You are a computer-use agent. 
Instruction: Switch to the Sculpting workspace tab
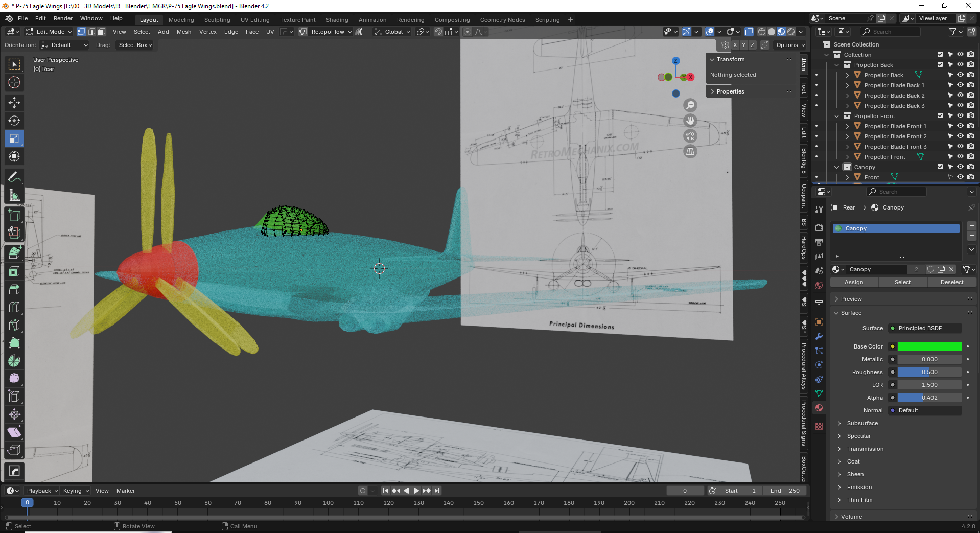217,20
